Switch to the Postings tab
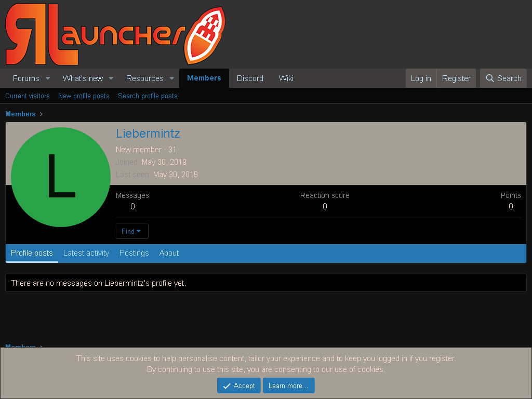The width and height of the screenshot is (532, 399). click(x=134, y=253)
